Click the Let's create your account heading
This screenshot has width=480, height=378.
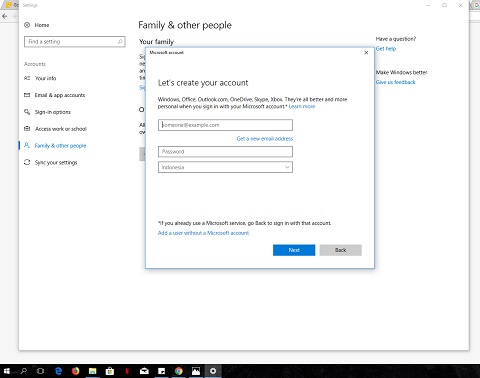click(203, 83)
